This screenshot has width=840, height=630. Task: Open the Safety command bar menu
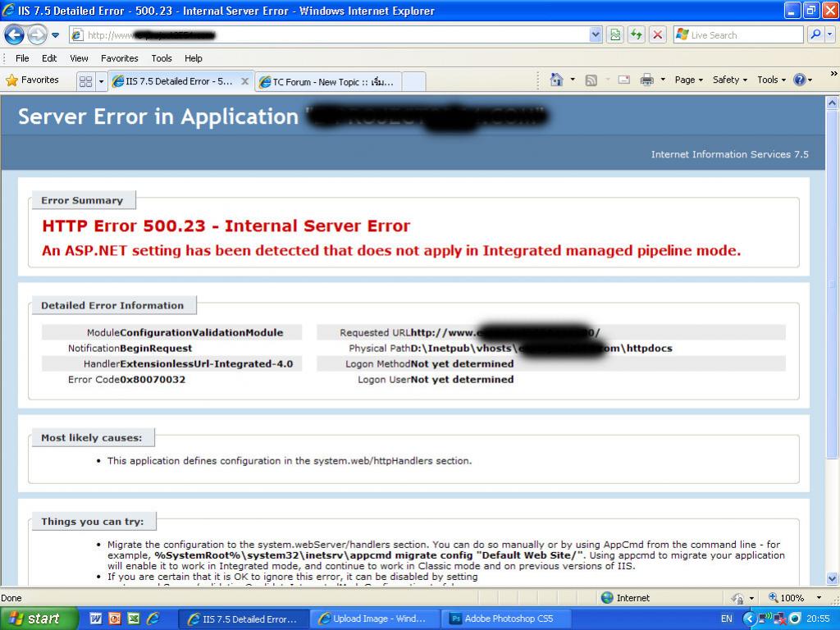click(729, 80)
